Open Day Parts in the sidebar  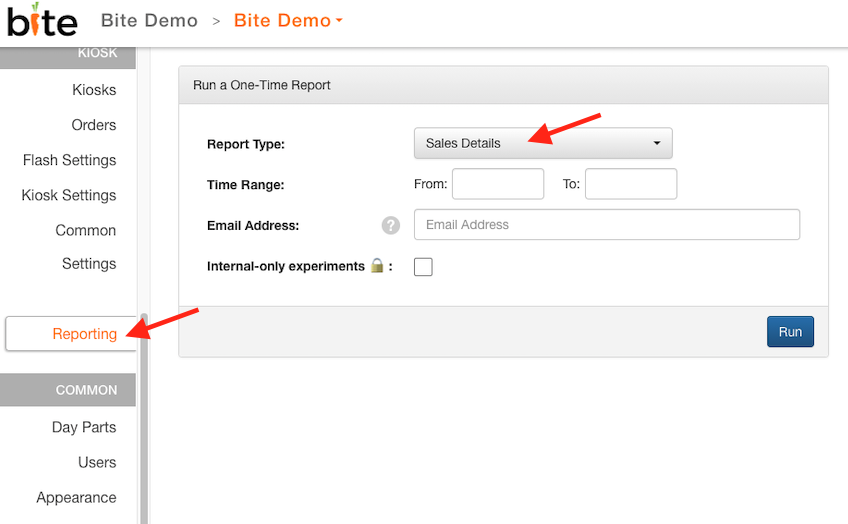coord(84,427)
